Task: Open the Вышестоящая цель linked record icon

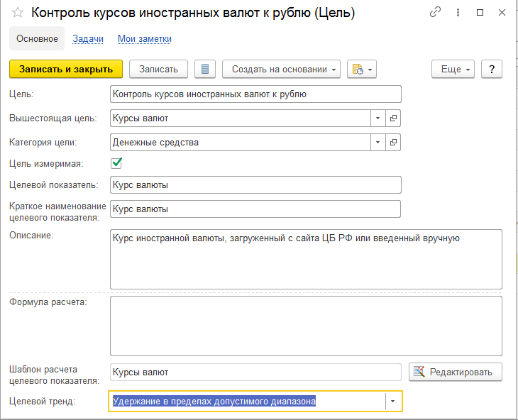Action: click(393, 118)
